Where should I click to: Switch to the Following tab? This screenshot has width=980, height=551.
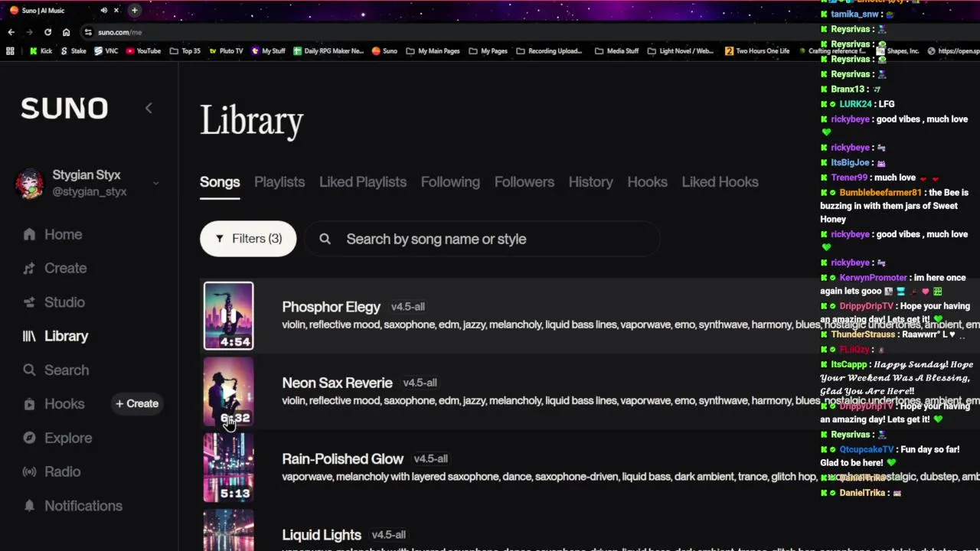(450, 182)
